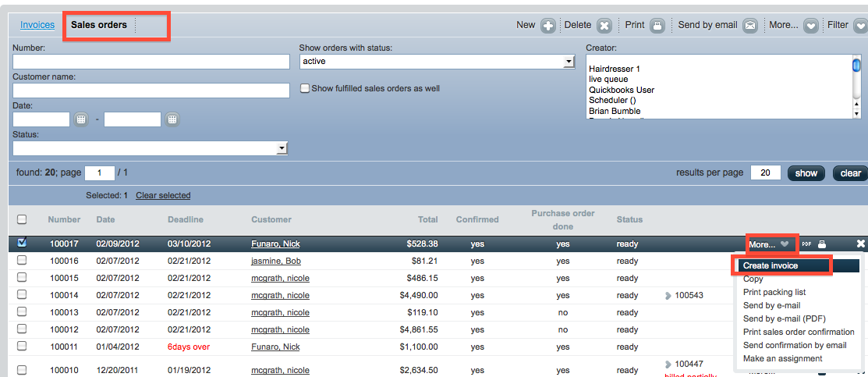Check the checkbox for order 100016
868x377 pixels.
[22, 260]
